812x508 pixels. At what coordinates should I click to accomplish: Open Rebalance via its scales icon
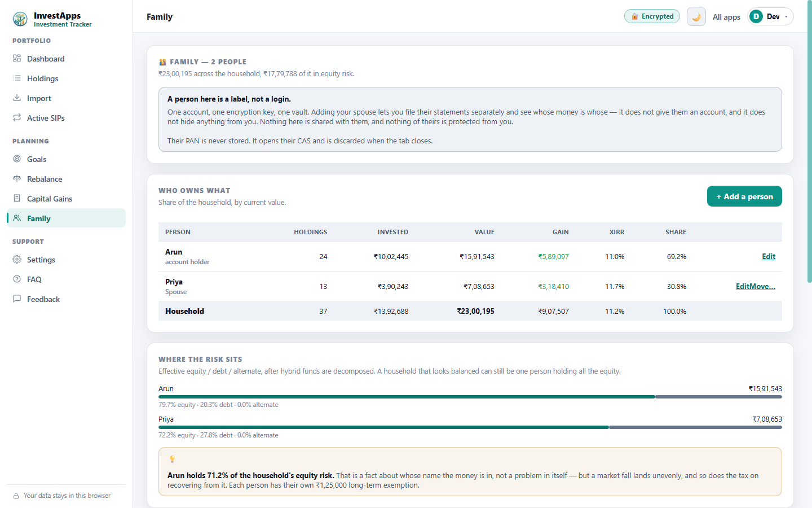(17, 178)
